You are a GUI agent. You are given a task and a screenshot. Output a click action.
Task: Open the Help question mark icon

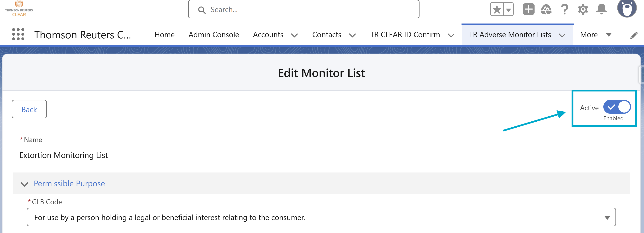564,9
